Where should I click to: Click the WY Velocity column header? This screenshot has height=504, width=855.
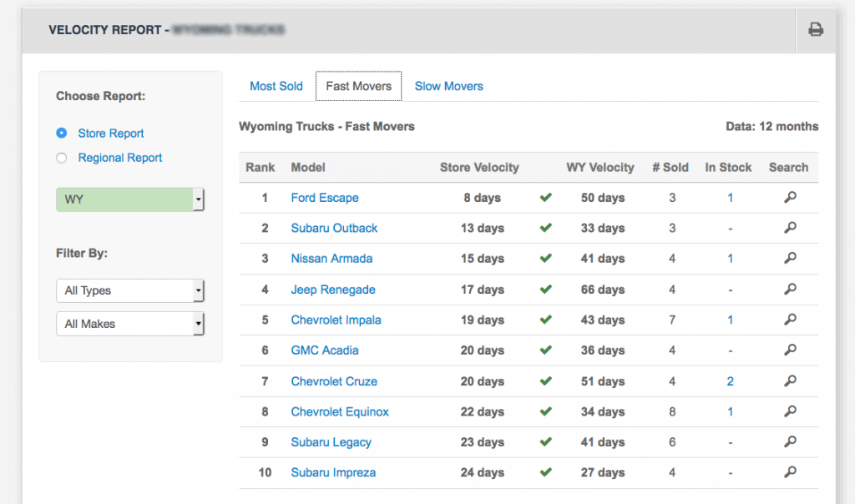pos(600,167)
